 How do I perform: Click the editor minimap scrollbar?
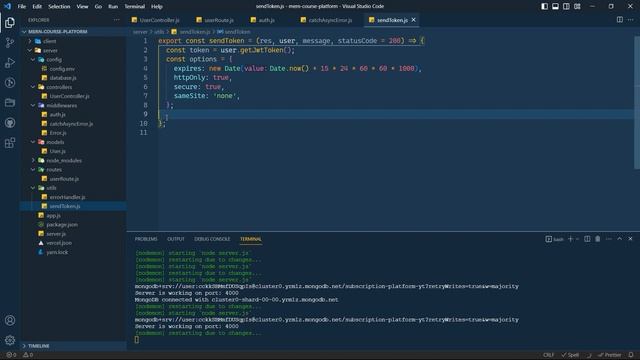click(x=637, y=102)
